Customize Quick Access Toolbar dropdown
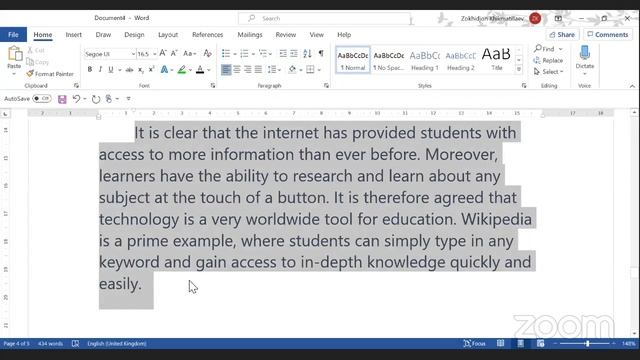 point(128,99)
